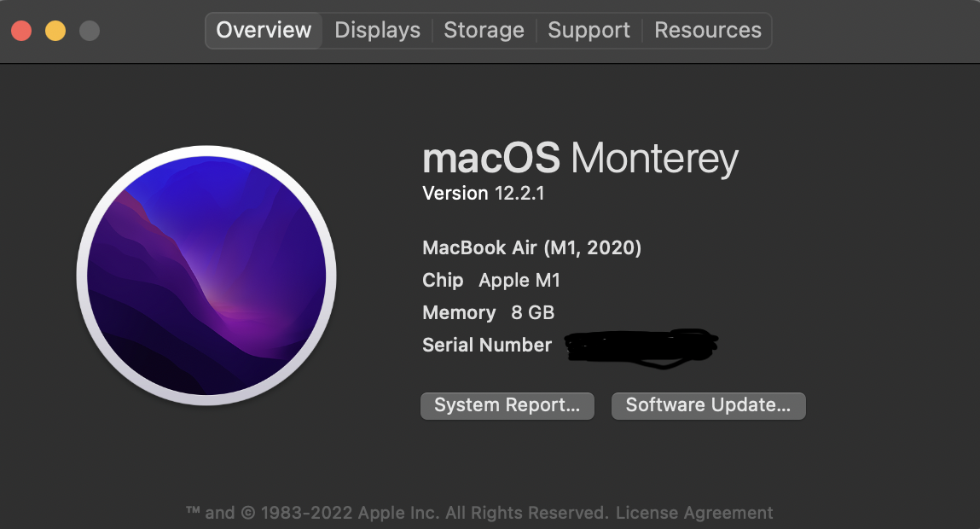Open the License Agreement link
This screenshot has width=980, height=529.
694,513
